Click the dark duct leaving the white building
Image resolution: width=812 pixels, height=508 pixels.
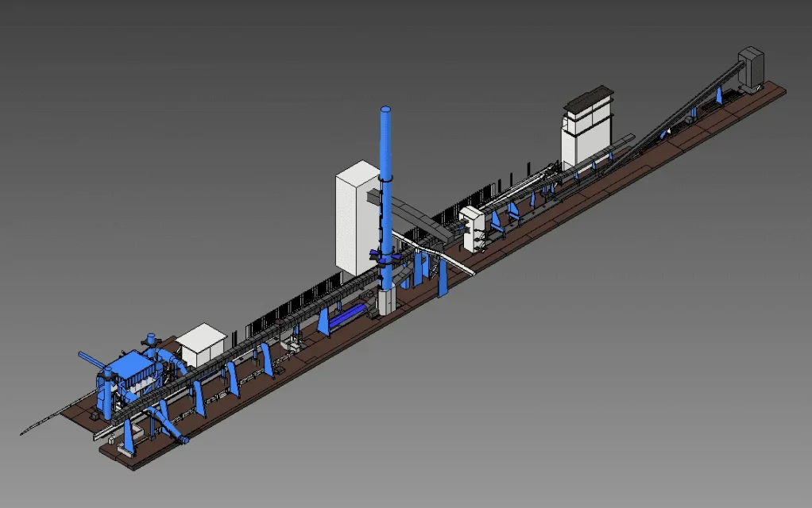pos(414,214)
